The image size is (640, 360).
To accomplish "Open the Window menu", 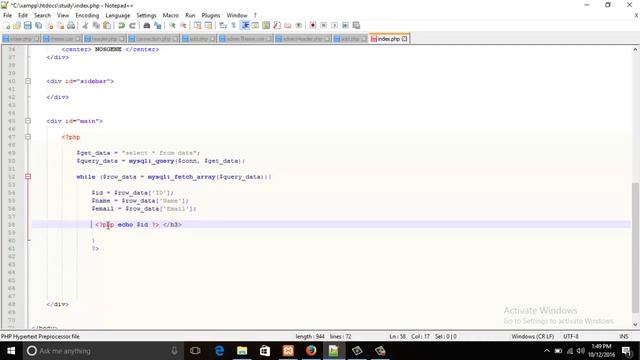I will 237,15.
